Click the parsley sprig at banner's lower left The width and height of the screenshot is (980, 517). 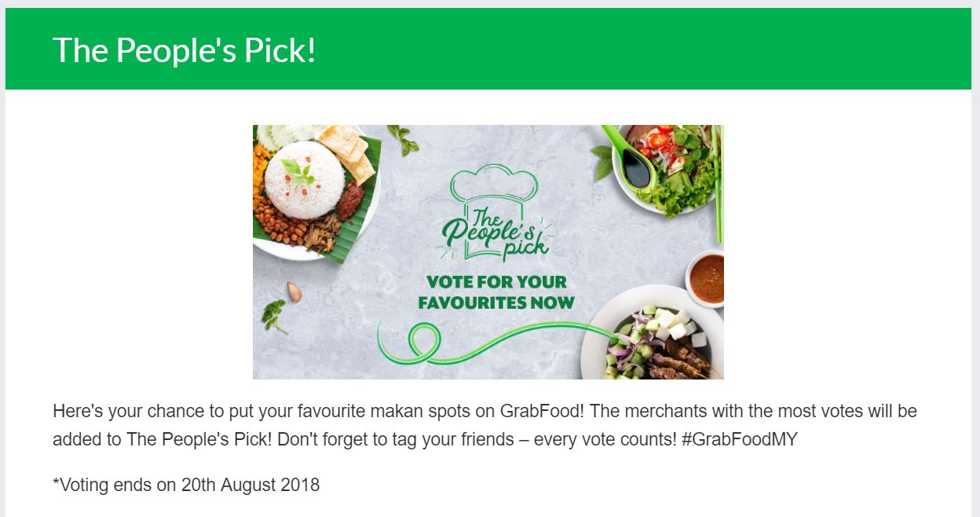(x=274, y=314)
